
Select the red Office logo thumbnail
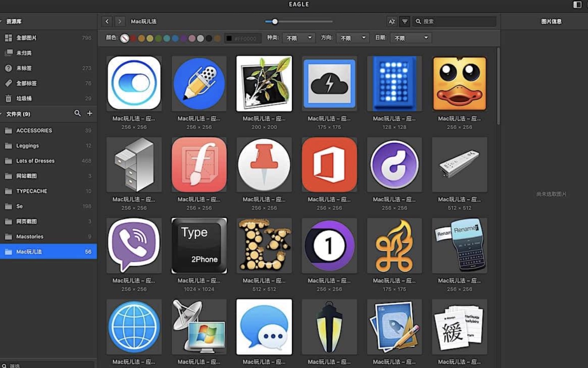pos(329,164)
